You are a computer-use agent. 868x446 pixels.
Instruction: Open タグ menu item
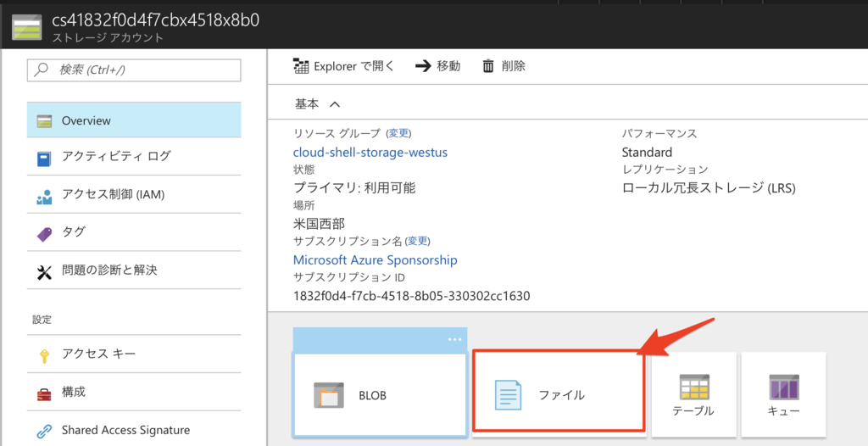134,232
